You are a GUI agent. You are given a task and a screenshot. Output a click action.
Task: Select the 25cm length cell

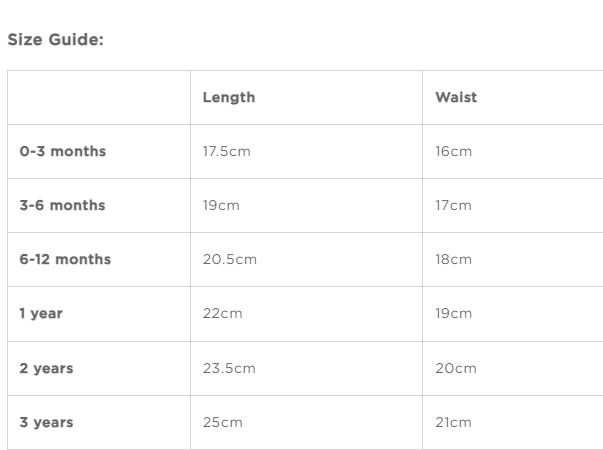222,422
